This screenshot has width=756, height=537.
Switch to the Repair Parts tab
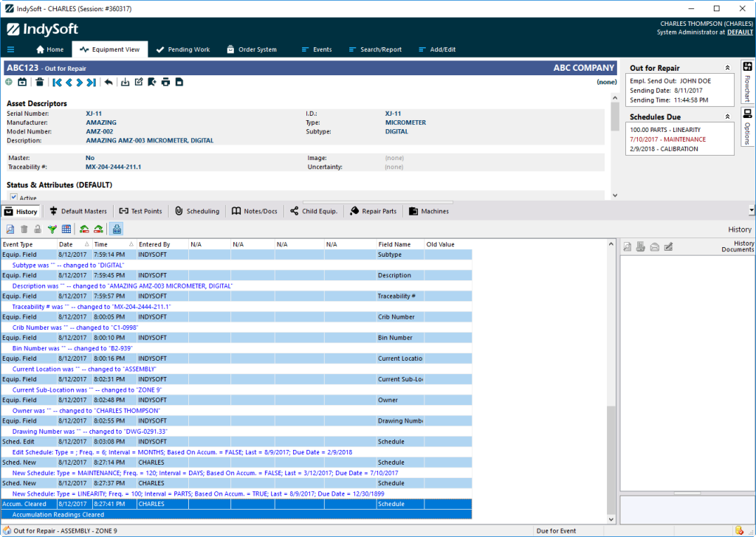(373, 210)
